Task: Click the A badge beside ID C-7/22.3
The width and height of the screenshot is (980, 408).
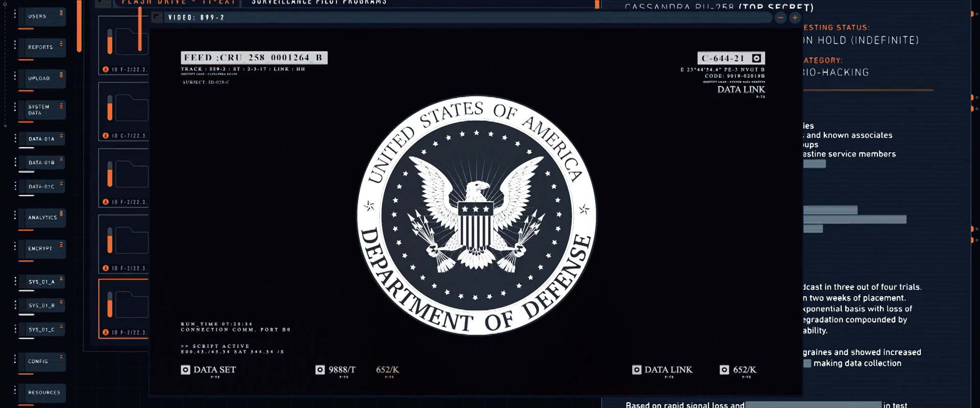Action: 106,136
